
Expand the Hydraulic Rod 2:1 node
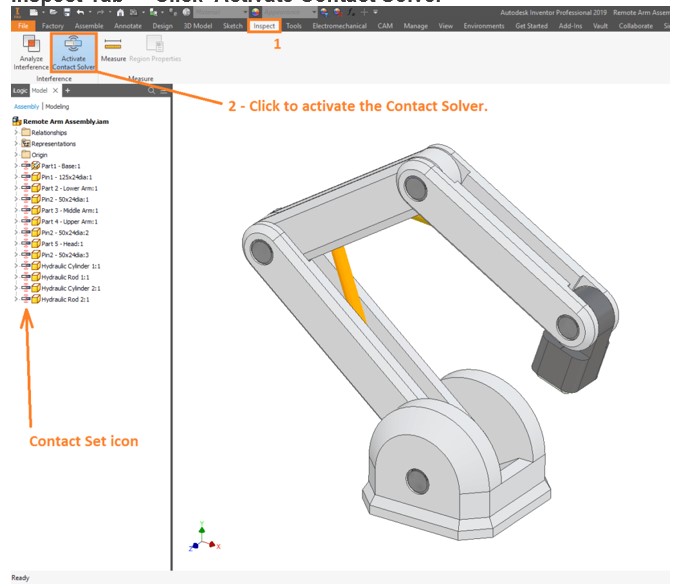15,299
